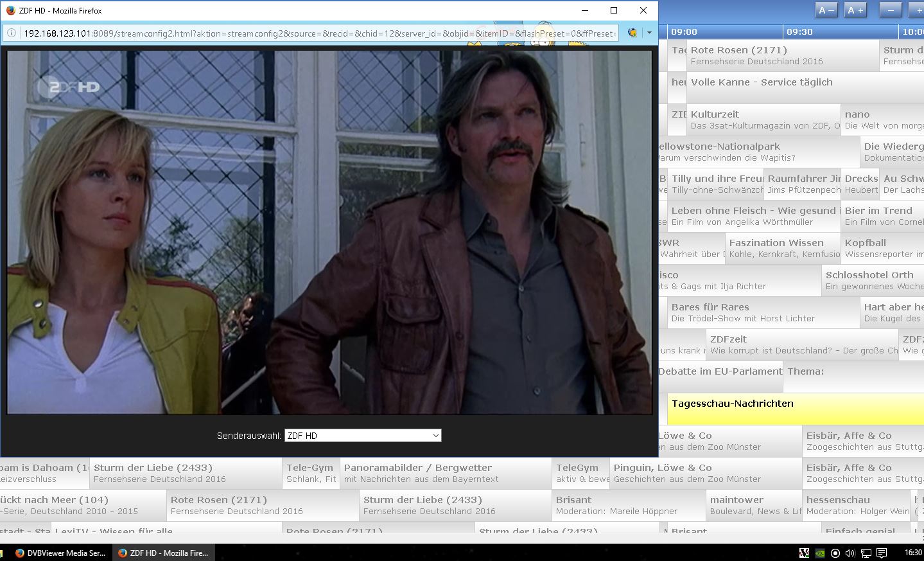Open the Senderauswahl ZDF HD dropdown

pos(363,436)
